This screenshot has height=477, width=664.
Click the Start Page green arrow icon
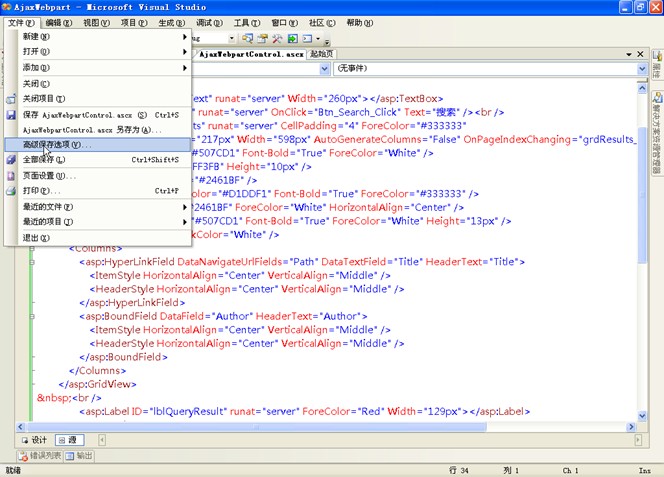pyautogui.click(x=293, y=39)
